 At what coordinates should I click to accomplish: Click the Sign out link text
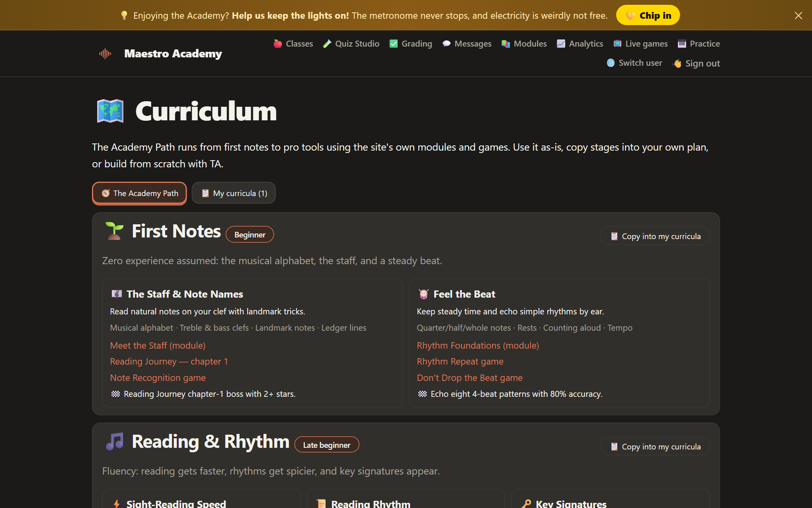[703, 63]
